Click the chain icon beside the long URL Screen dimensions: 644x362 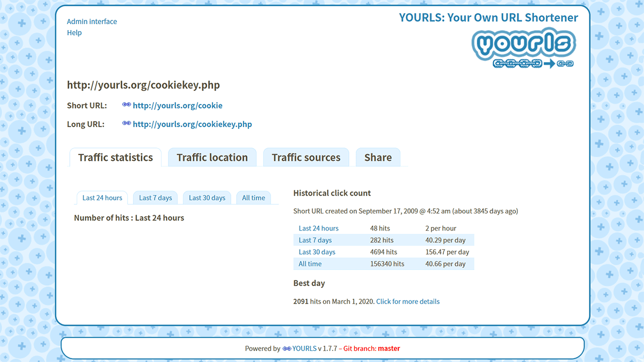click(127, 123)
